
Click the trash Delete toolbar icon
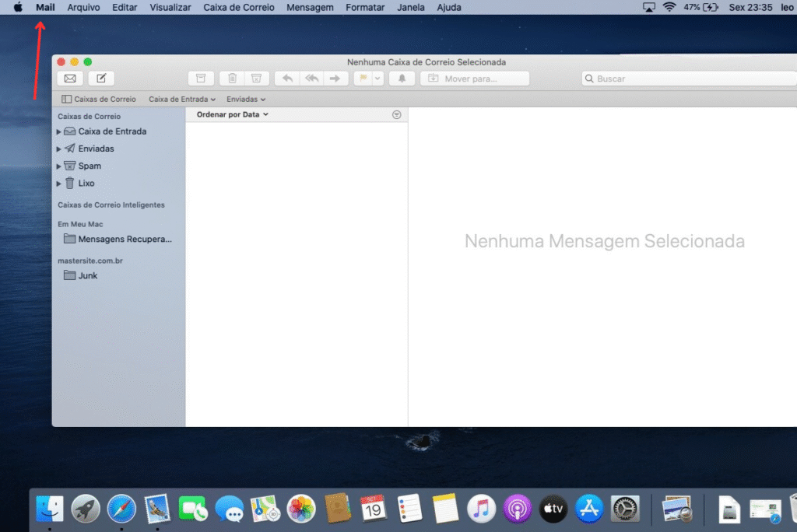click(x=233, y=79)
